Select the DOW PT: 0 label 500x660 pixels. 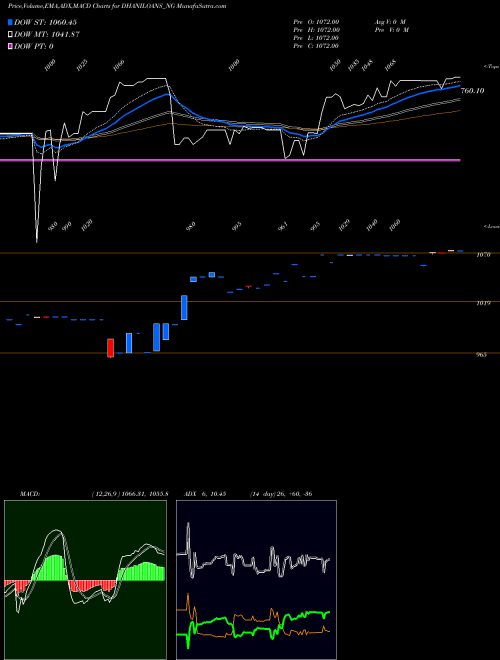(34, 46)
